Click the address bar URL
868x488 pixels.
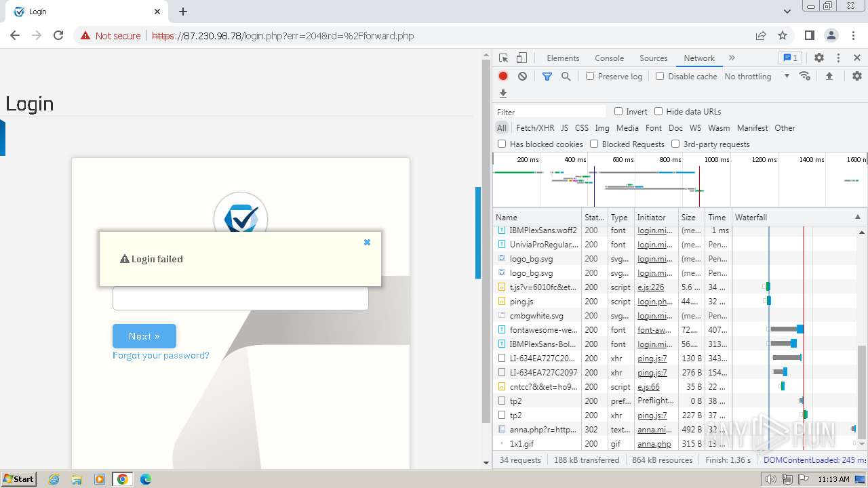click(x=283, y=36)
